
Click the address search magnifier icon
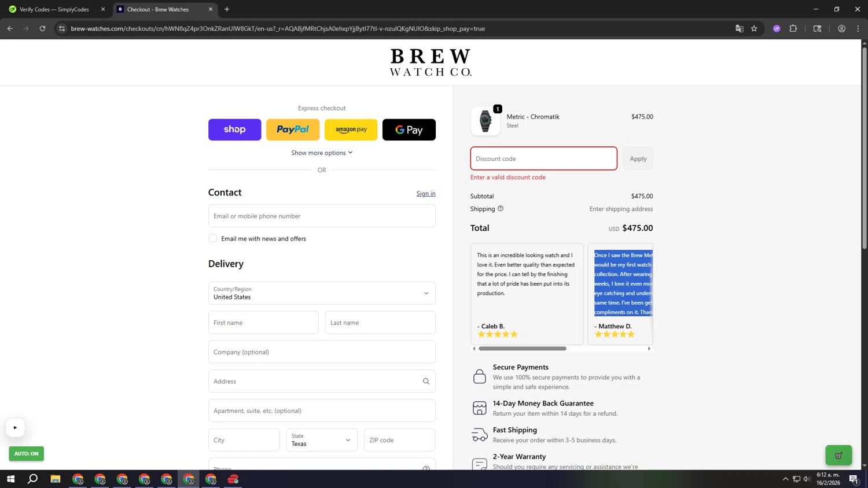[426, 381]
